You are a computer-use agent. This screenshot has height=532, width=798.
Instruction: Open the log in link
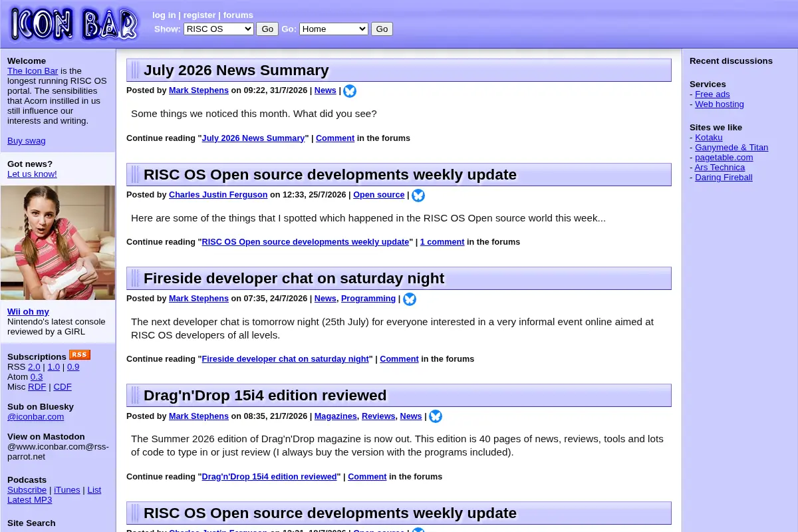[164, 15]
